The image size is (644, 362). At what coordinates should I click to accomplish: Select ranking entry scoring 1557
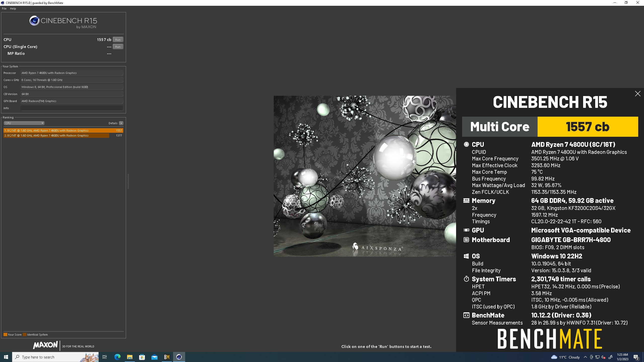click(63, 130)
